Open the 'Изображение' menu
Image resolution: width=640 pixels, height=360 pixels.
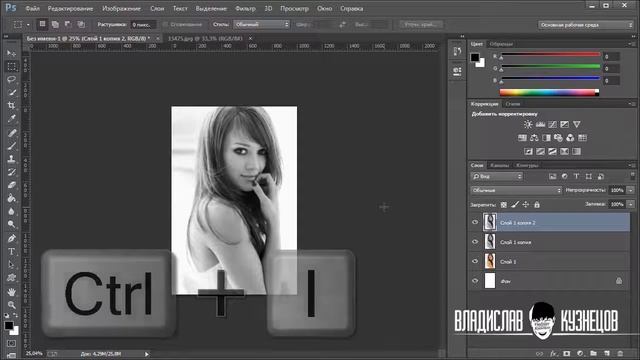(x=121, y=9)
